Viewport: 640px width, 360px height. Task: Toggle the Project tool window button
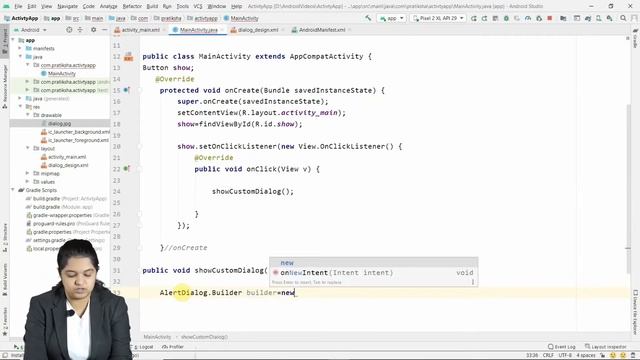[x=5, y=41]
